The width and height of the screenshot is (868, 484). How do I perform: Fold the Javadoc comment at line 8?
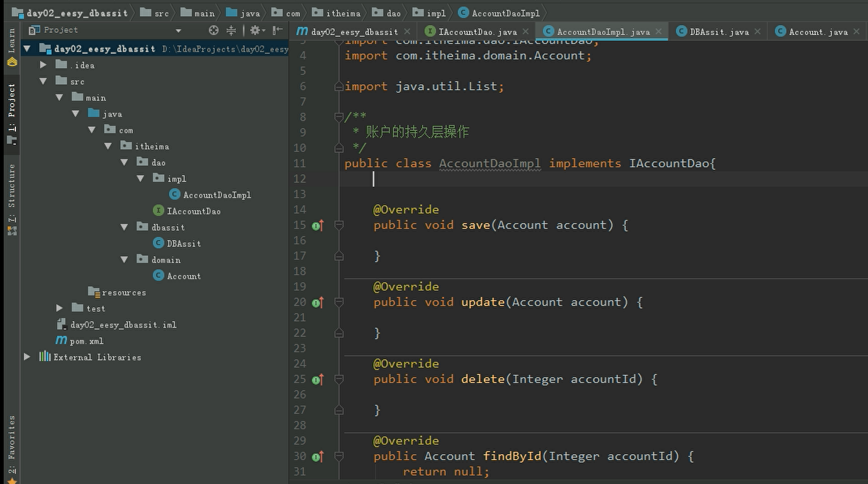(x=339, y=117)
